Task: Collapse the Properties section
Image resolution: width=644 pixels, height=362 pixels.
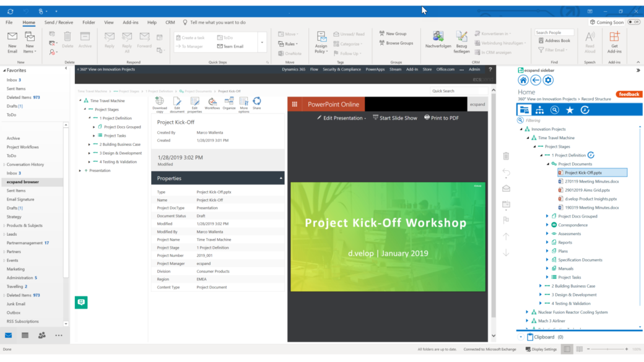Action: click(x=281, y=178)
